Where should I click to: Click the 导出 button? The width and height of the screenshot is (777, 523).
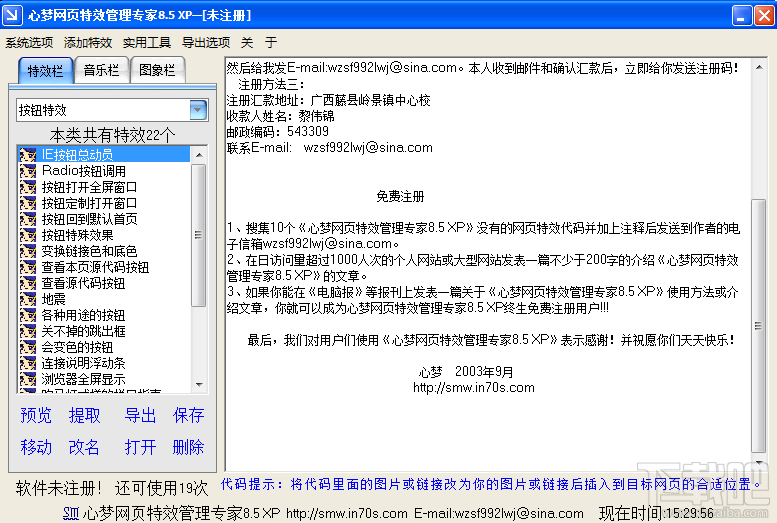140,415
